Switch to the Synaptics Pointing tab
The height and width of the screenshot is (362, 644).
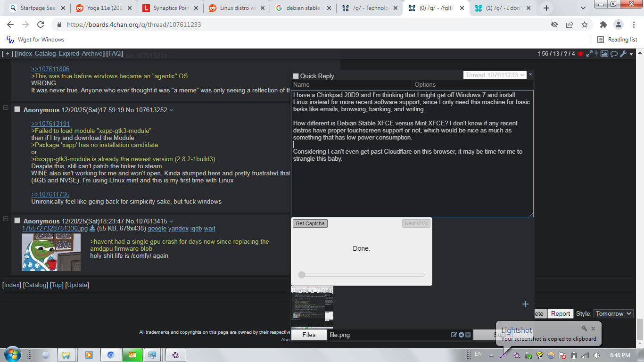(171, 8)
